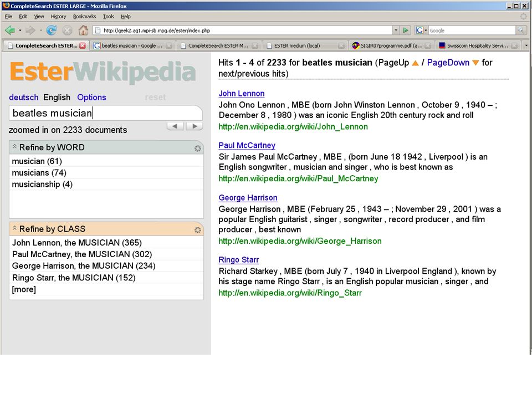Viewport: 532px width, 399px height.
Task: Open the Google search engine selector icon
Action: pyautogui.click(x=421, y=30)
